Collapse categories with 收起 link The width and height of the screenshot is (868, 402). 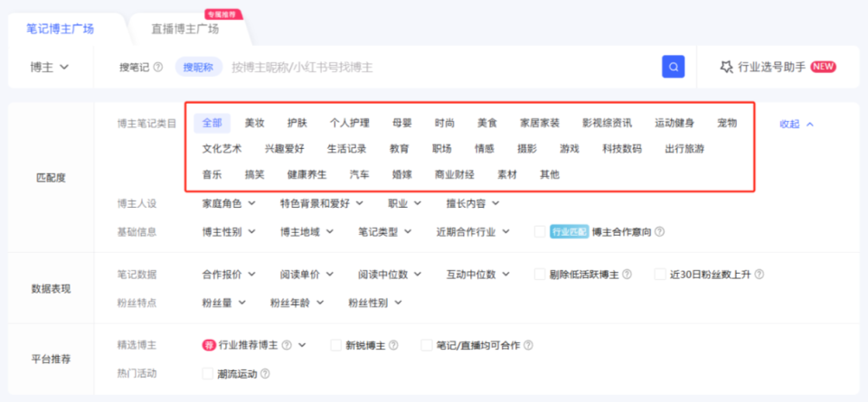coord(797,125)
